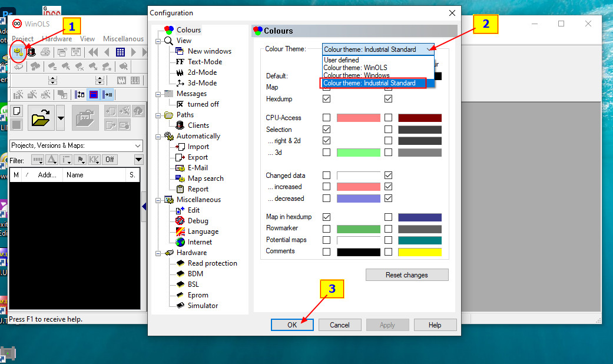Open the Hardware menu
The image size is (613, 364).
click(57, 39)
